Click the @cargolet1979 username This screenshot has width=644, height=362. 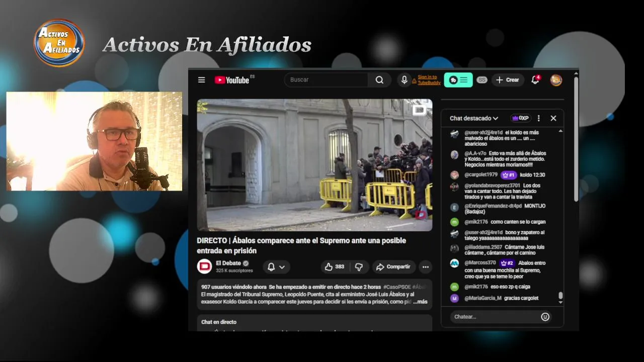pos(480,175)
